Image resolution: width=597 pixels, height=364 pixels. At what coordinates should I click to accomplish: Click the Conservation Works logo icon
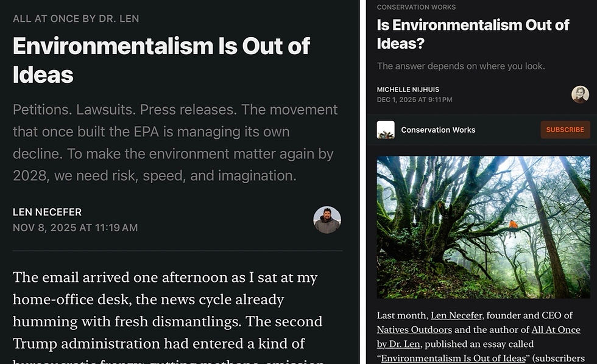tap(386, 130)
